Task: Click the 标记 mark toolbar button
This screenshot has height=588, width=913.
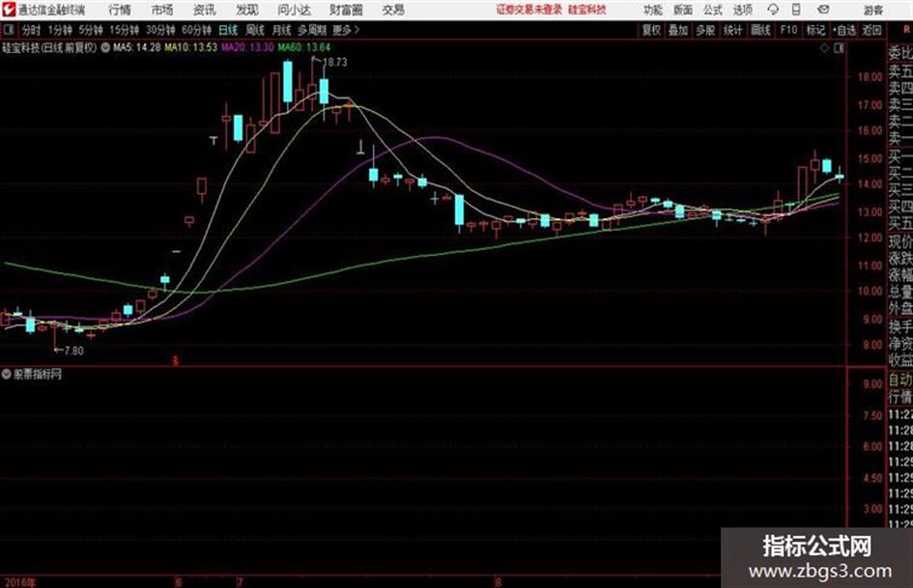Action: pos(815,30)
